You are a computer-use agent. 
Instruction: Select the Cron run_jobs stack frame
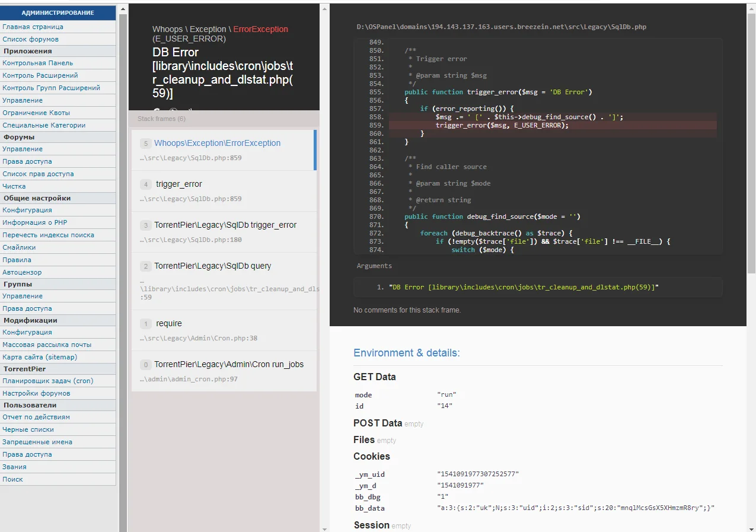tap(224, 371)
